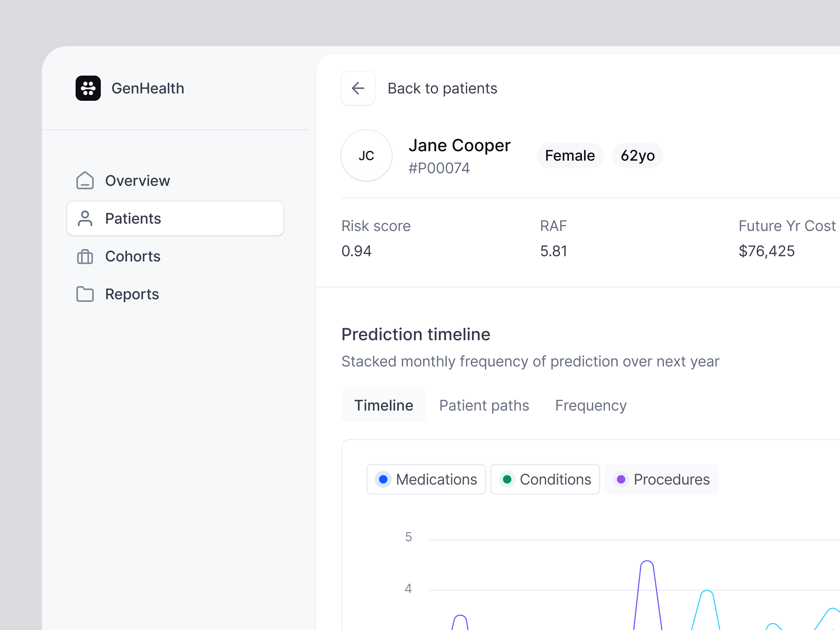The image size is (840, 630).
Task: Open the Overview sidebar item
Action: pyautogui.click(x=175, y=180)
